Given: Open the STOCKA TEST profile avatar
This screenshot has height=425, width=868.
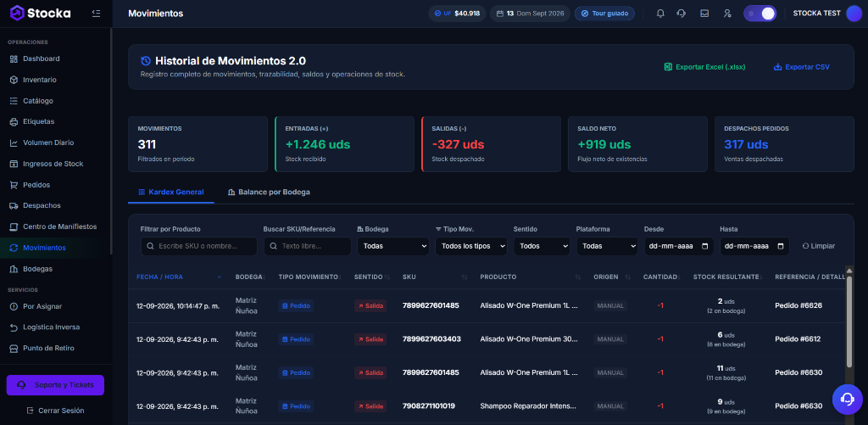Looking at the screenshot, I should coord(854,14).
